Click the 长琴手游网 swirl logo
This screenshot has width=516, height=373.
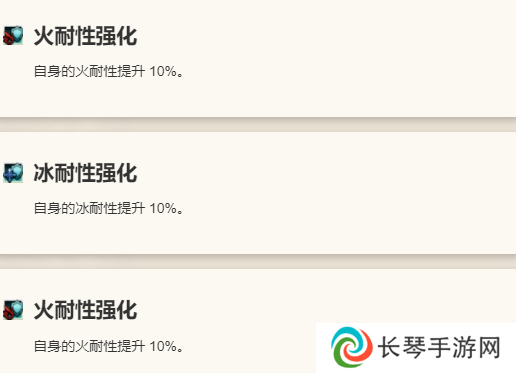(351, 347)
